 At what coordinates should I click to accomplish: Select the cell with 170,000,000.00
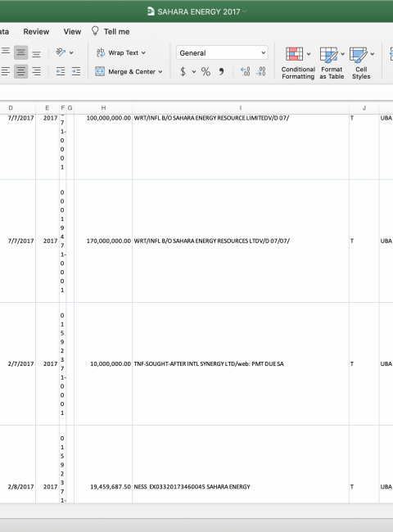pyautogui.click(x=103, y=241)
